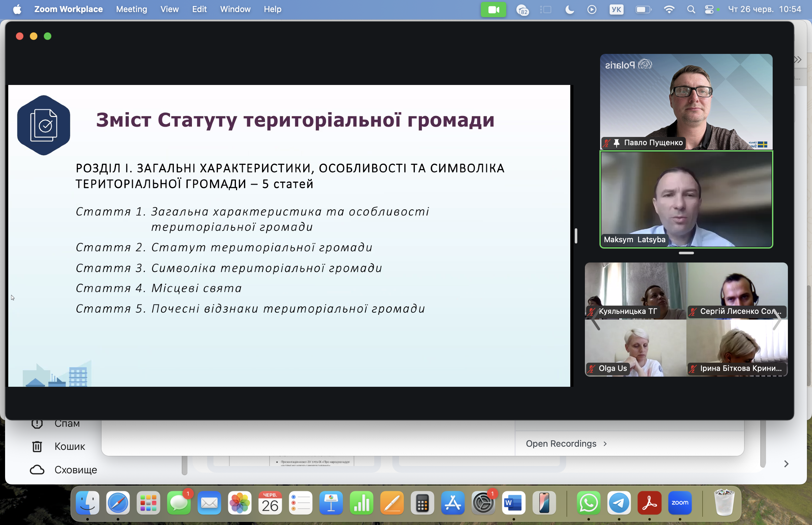812x525 pixels.
Task: Select the Сергій Лисенко video tile
Action: tap(737, 291)
